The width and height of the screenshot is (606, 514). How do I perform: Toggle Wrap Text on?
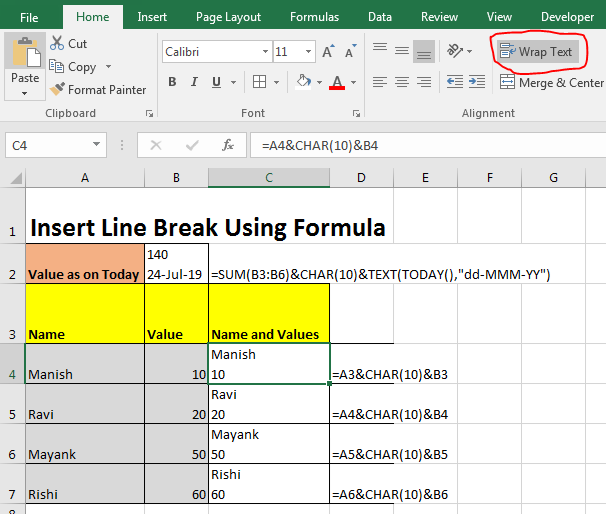[x=538, y=51]
